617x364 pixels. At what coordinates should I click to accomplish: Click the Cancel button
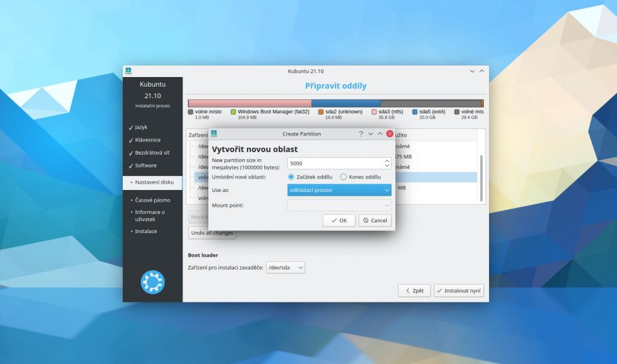[x=375, y=221]
